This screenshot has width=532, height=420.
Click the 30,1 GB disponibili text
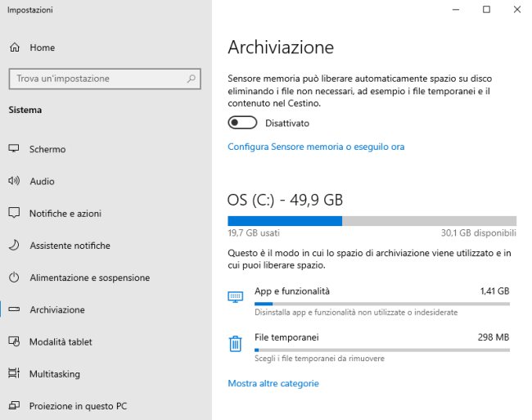479,233
